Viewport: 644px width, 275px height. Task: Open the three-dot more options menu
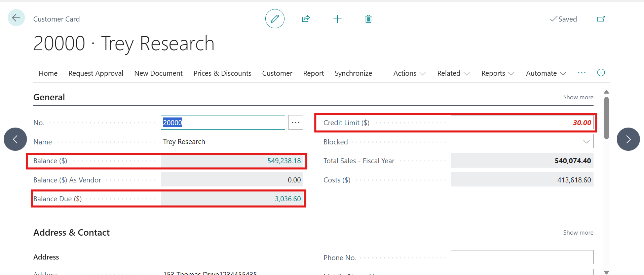click(582, 73)
